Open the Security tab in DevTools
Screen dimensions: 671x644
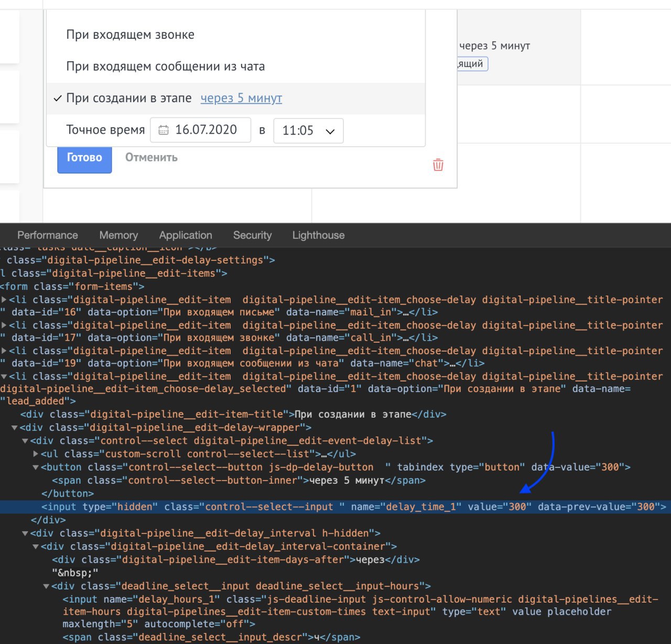[252, 235]
